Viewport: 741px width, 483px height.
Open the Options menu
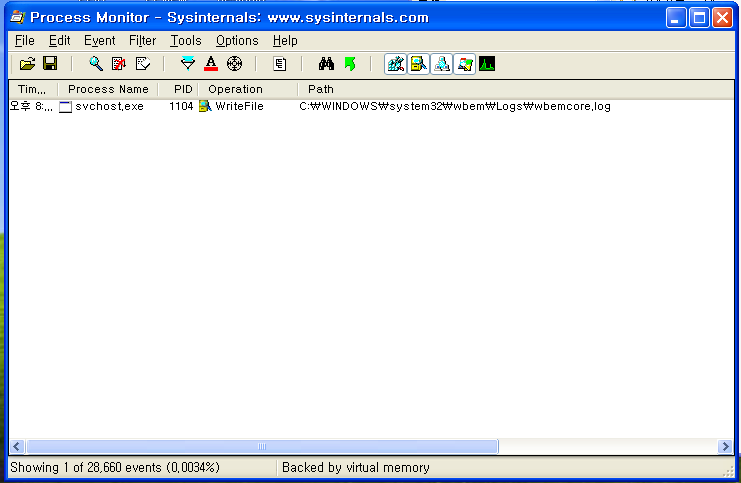click(x=237, y=41)
